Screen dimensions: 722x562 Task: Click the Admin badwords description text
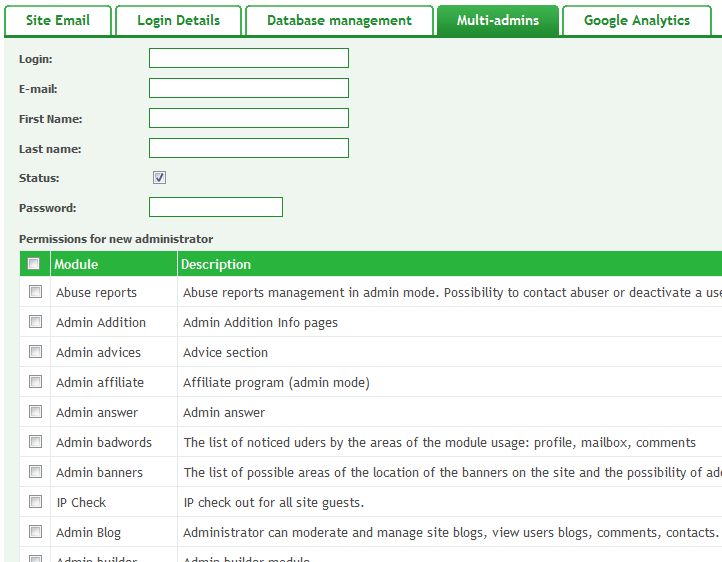pyautogui.click(x=439, y=443)
